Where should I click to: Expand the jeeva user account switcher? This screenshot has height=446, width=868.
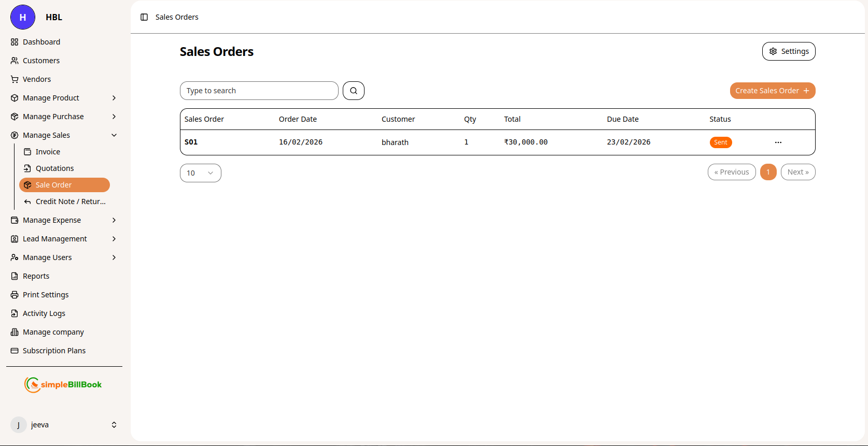[x=114, y=425]
